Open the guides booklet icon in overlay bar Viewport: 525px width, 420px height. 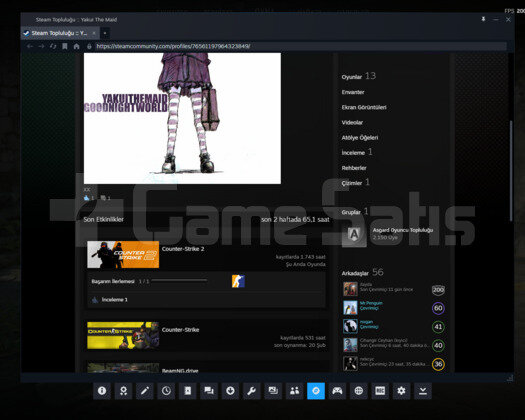tap(188, 391)
